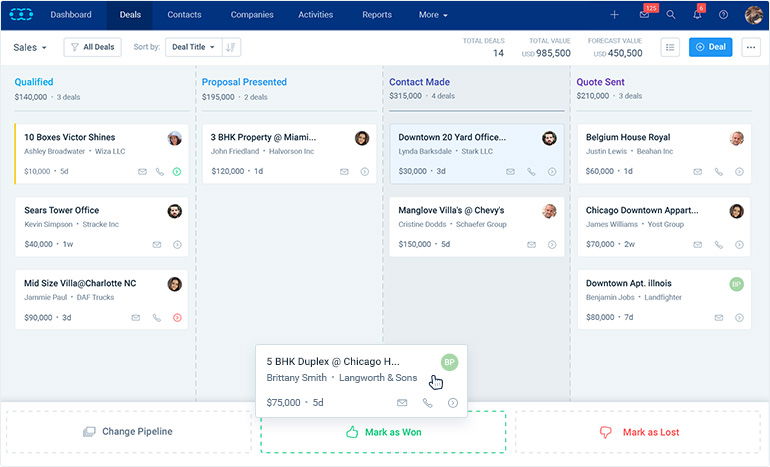Viewport: 770px width, 467px height.
Task: Click the All Deals filter button
Action: pos(92,47)
